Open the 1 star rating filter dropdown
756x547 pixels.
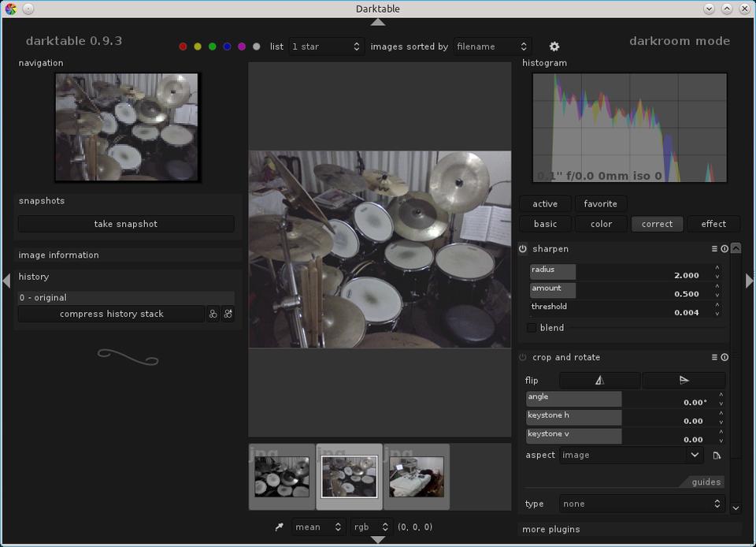click(326, 47)
